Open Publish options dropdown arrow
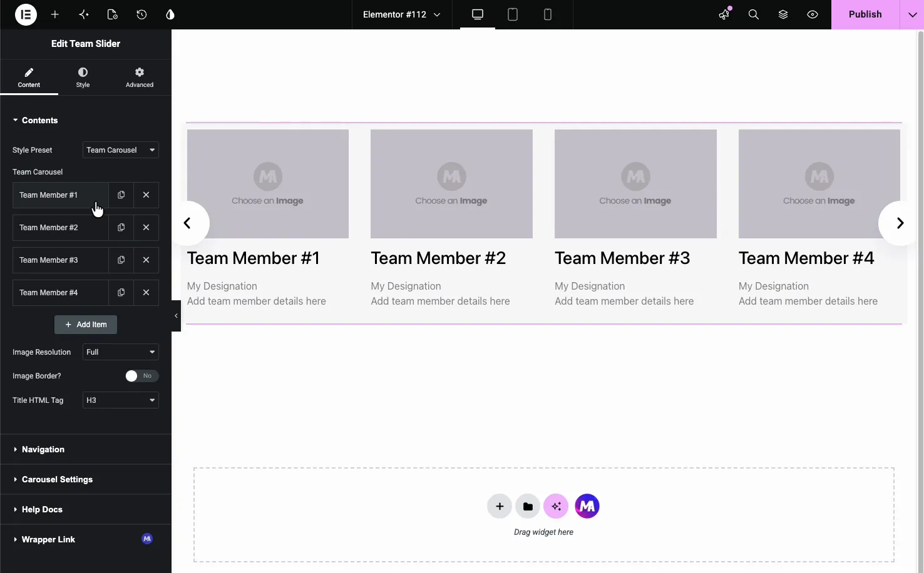 pos(912,14)
